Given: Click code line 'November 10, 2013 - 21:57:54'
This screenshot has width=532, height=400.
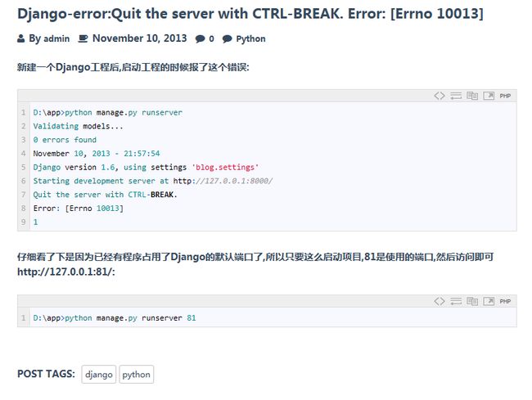Looking at the screenshot, I should tap(97, 154).
